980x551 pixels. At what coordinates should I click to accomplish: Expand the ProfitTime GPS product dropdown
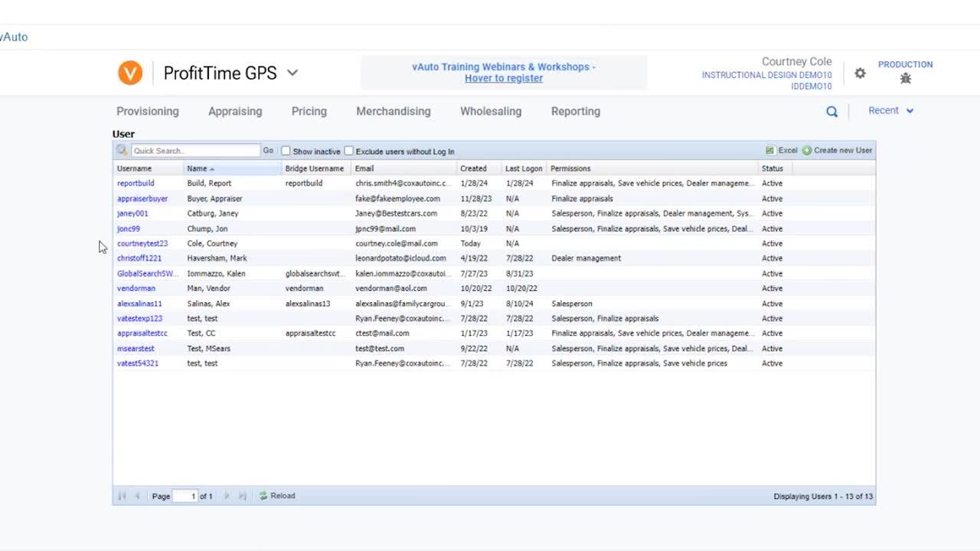pyautogui.click(x=292, y=73)
